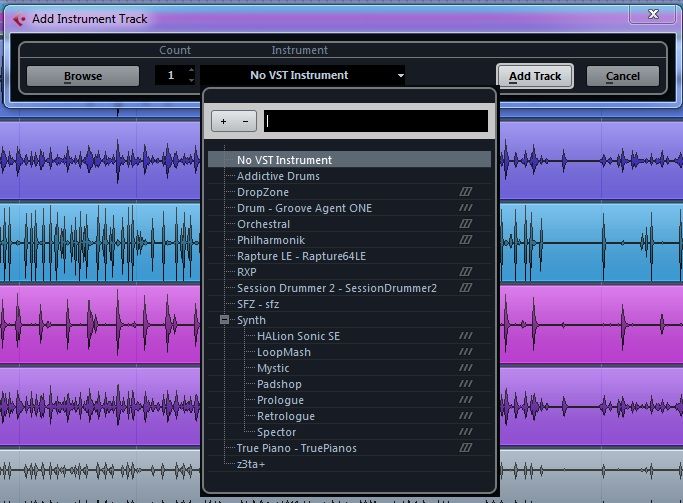Image resolution: width=683 pixels, height=503 pixels.
Task: Click the Synth folder label
Action: pyautogui.click(x=251, y=320)
